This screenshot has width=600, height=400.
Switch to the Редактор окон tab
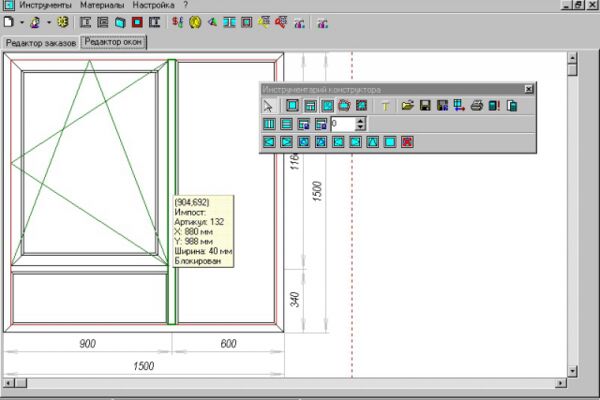[113, 42]
